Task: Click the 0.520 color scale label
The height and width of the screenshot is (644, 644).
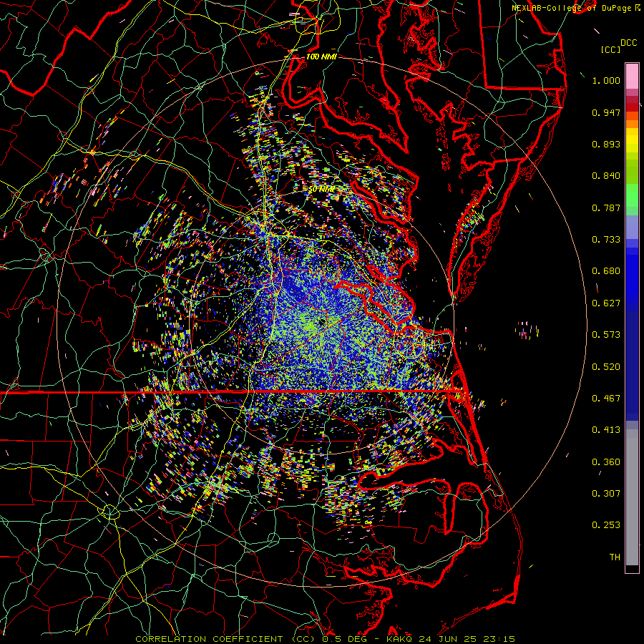Action: pyautogui.click(x=606, y=367)
